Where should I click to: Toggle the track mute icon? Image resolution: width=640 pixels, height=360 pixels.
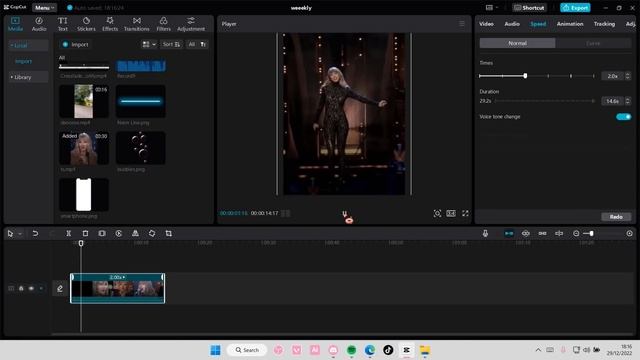coord(41,289)
